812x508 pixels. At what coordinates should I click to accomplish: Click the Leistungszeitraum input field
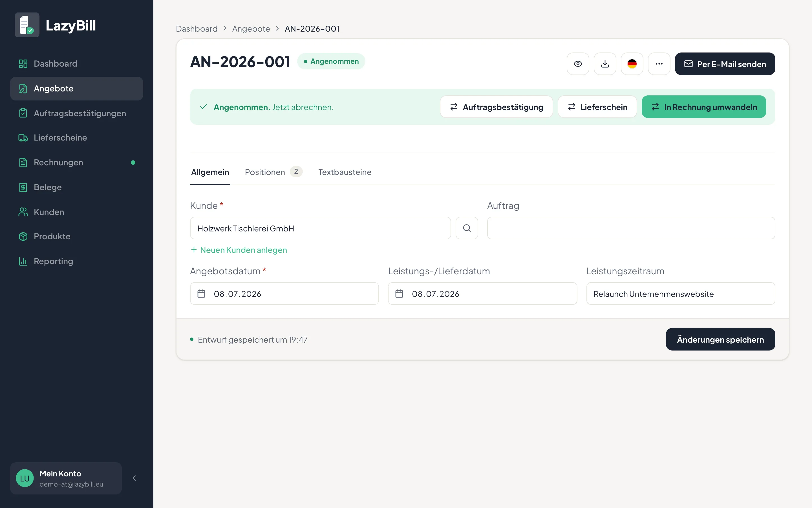pos(681,294)
